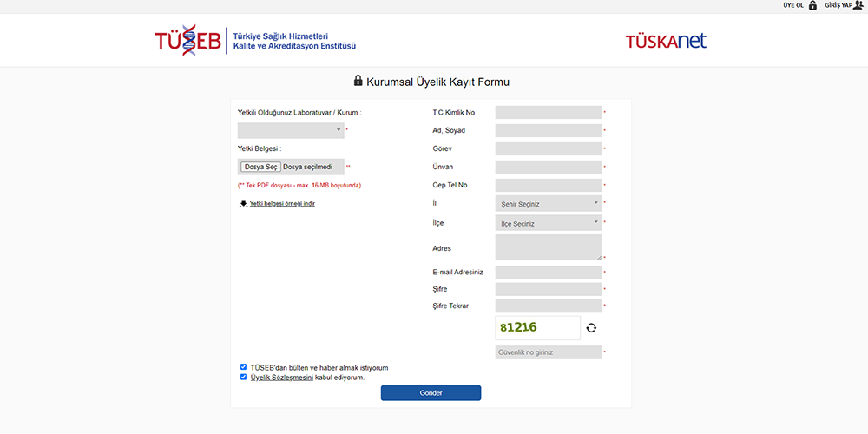Focus the T.C Kimlik No field

(x=548, y=113)
